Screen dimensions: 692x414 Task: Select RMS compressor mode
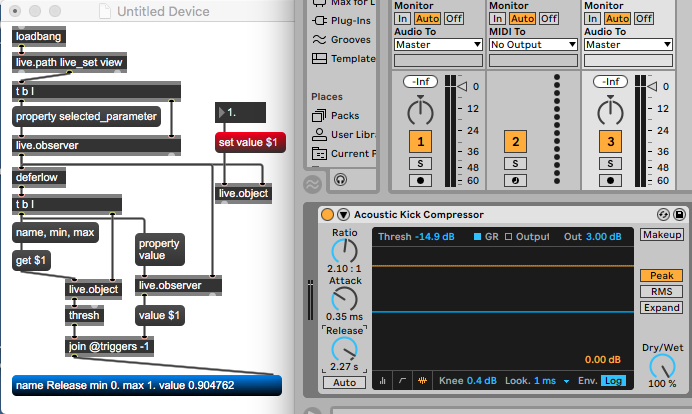tap(661, 291)
